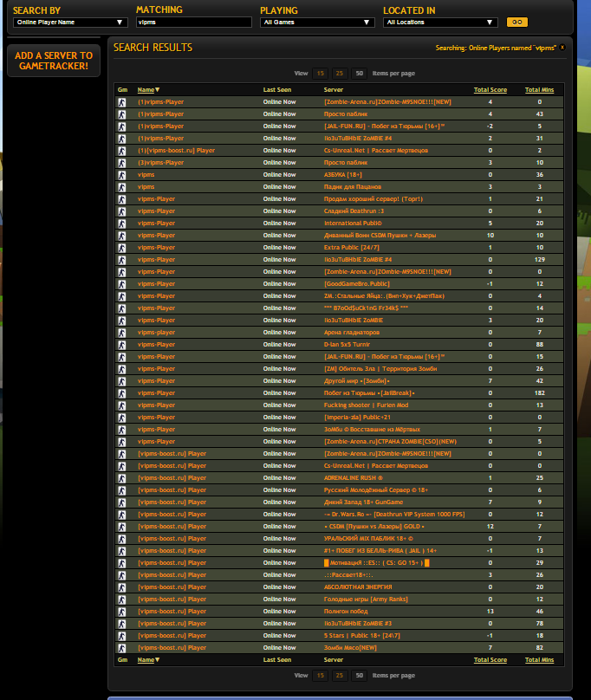This screenshot has width=591, height=700.
Task: Sort by Total Score in the bottom header
Action: [490, 660]
